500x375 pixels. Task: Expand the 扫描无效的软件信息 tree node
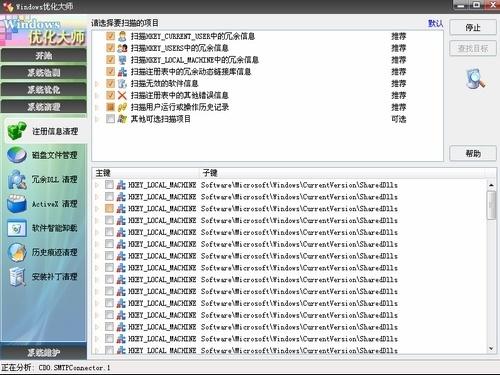[x=97, y=84]
